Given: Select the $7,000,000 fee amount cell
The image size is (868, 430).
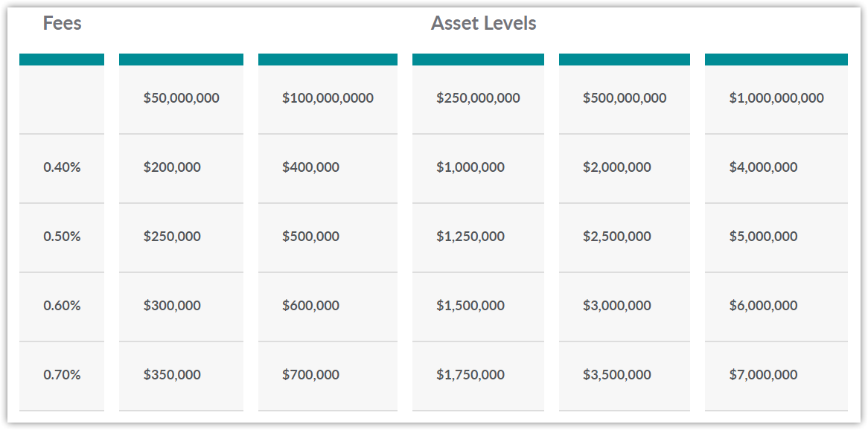Looking at the screenshot, I should click(776, 375).
